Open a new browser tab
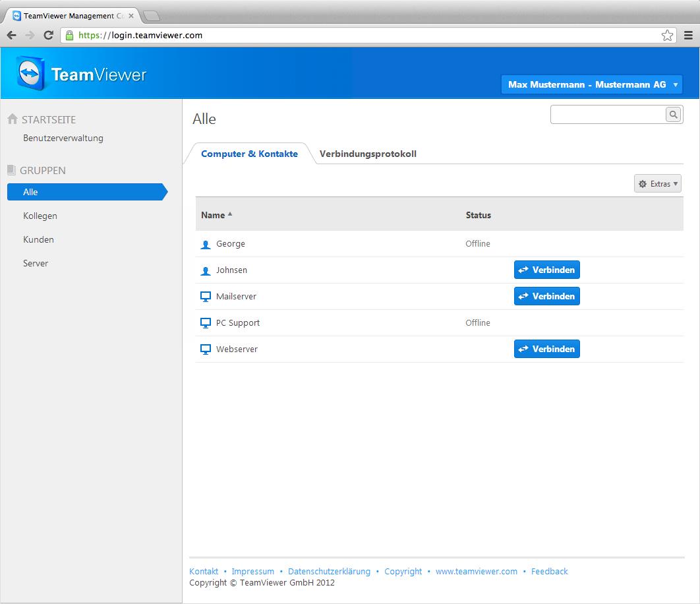Image resolution: width=700 pixels, height=604 pixels. tap(152, 16)
